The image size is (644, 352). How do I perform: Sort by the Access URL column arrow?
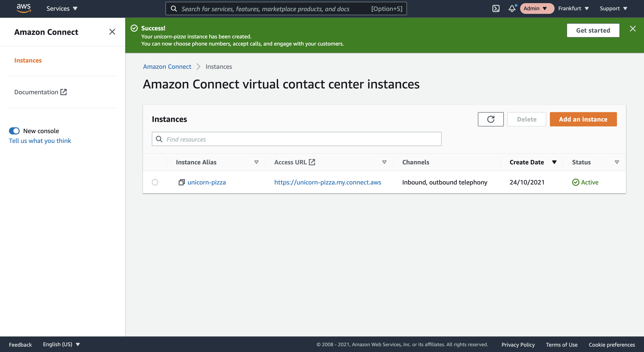click(x=384, y=162)
